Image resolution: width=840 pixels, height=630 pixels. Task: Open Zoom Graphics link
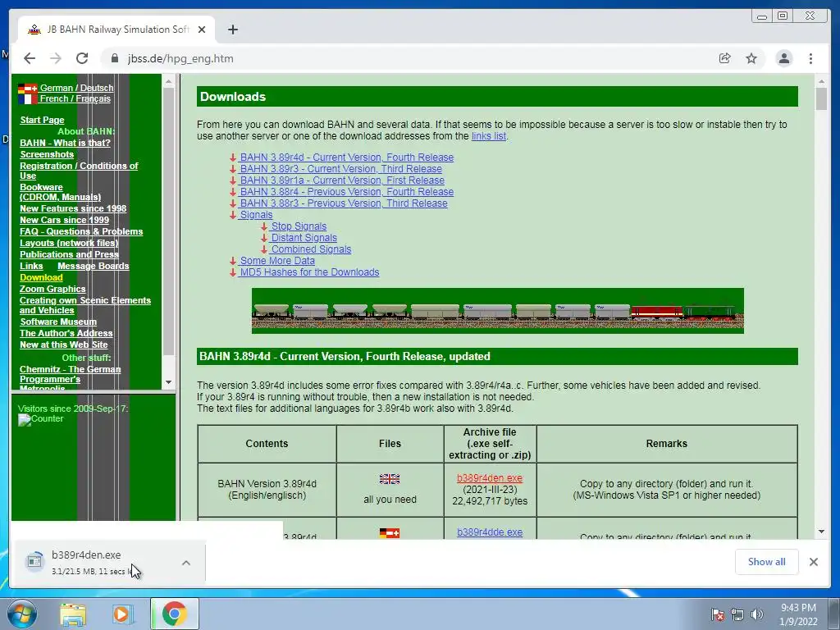(x=52, y=289)
